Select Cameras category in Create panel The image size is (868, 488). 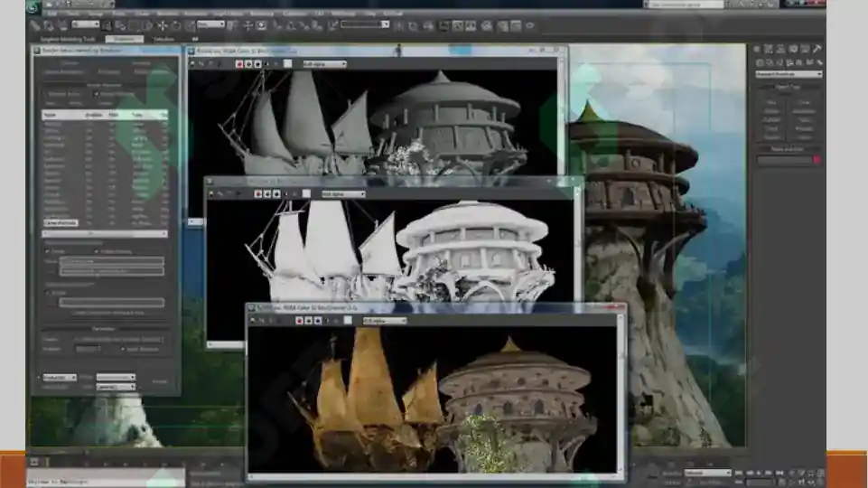(x=789, y=62)
